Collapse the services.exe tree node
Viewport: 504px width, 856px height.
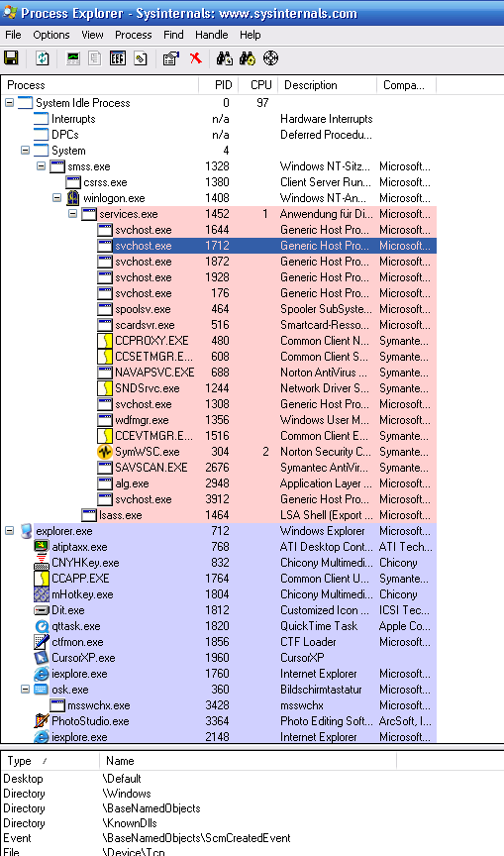[73, 214]
